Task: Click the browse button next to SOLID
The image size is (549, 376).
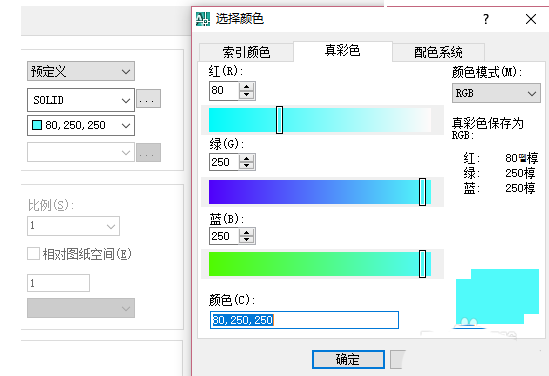Action: click(x=148, y=98)
